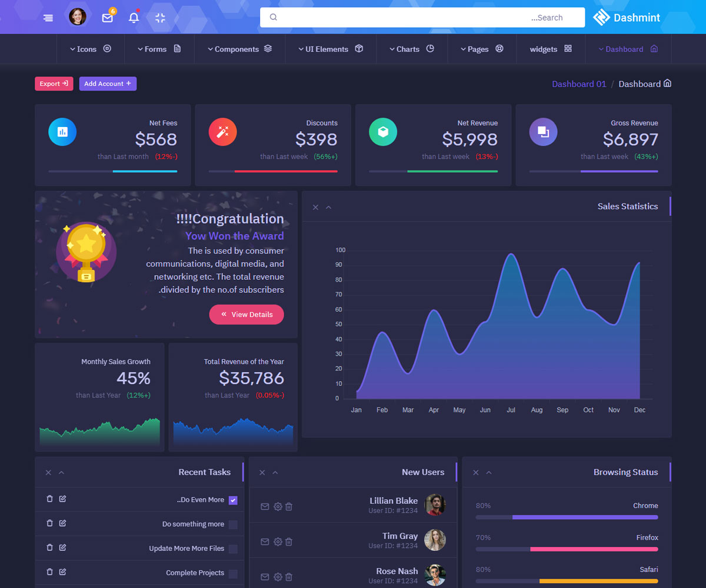
Task: Click the mail icon for Lillian Blake
Action: click(265, 506)
